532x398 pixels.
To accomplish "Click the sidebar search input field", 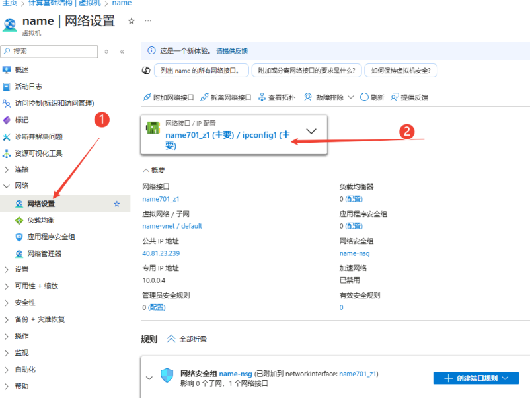I will click(53, 51).
